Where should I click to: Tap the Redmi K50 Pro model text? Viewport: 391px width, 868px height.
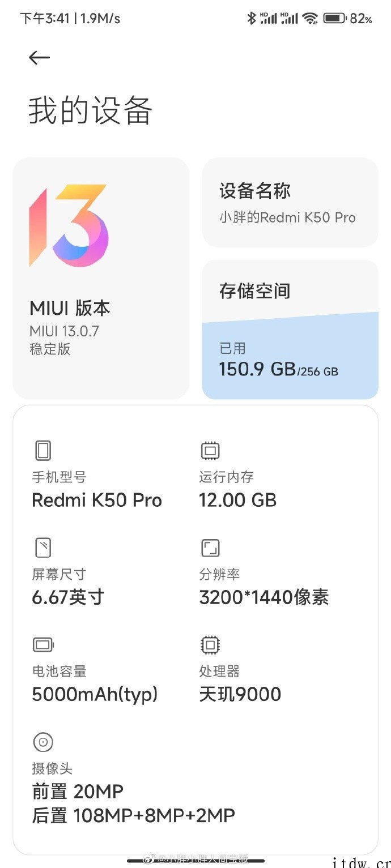(97, 500)
